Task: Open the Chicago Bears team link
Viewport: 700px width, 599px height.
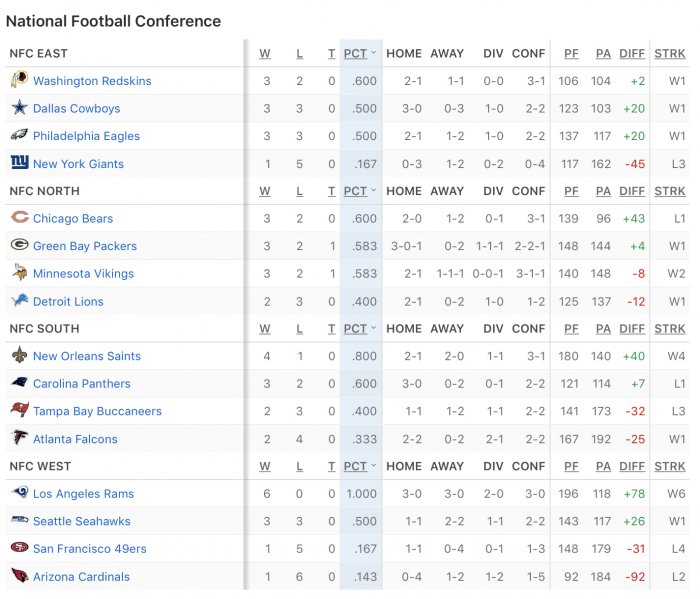Action: 73,218
